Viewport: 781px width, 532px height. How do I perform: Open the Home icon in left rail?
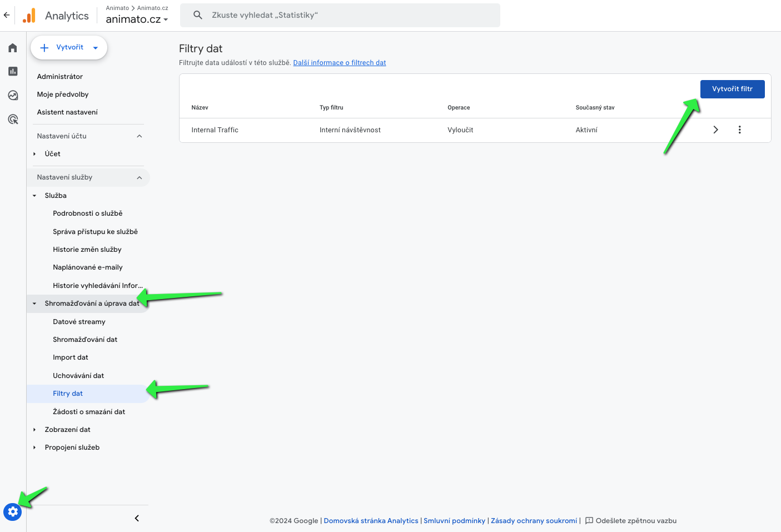(13, 48)
